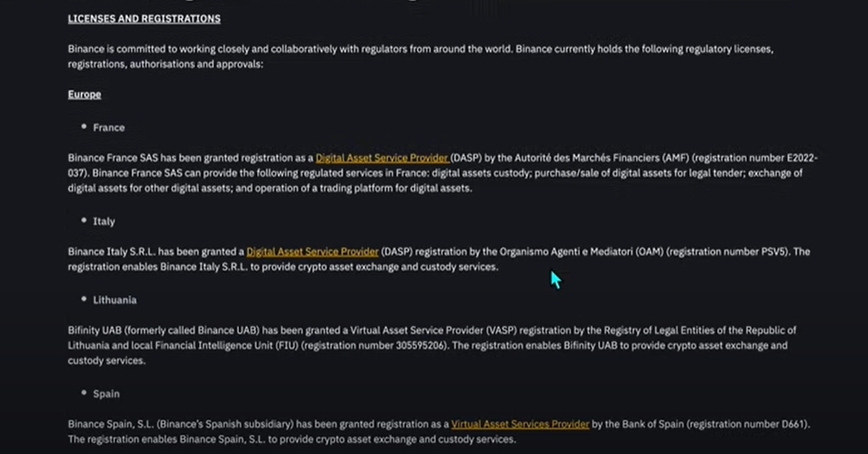Select the France bullet item
Viewport: 868px width, 454px height.
[109, 127]
